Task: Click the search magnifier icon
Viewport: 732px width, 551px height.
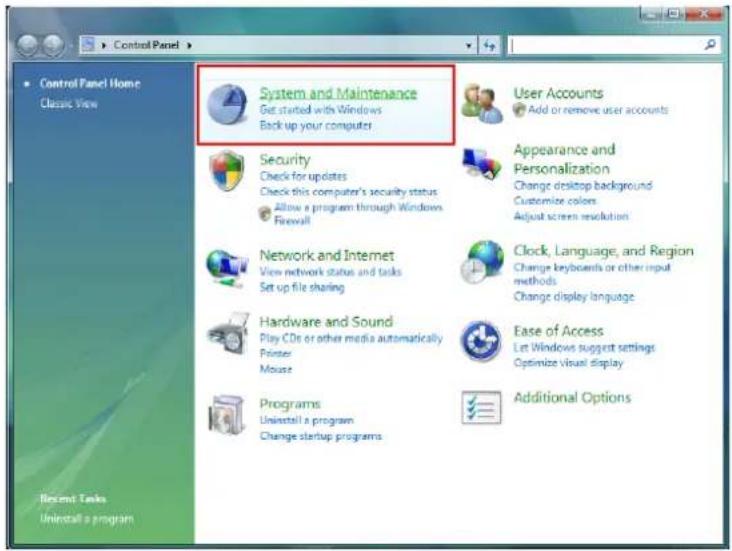Action: coord(710,45)
